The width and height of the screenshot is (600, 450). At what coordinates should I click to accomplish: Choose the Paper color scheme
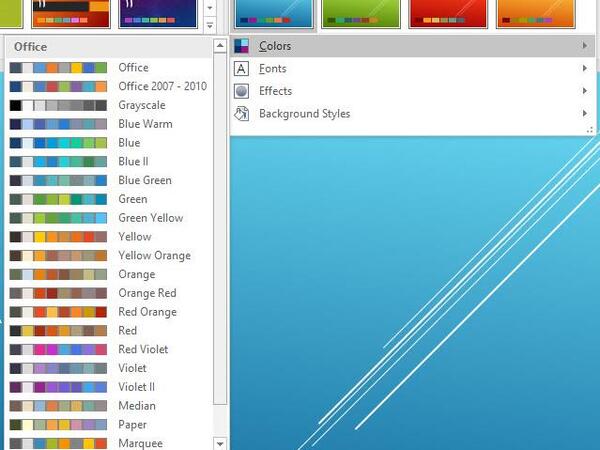click(109, 424)
